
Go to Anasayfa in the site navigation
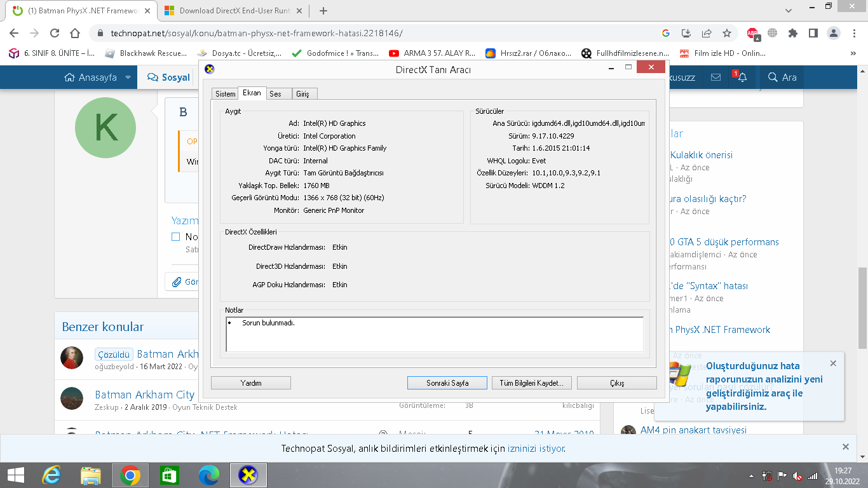coord(91,78)
